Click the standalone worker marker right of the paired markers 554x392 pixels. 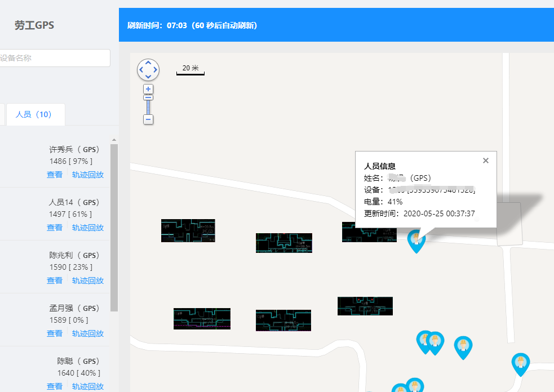click(463, 347)
